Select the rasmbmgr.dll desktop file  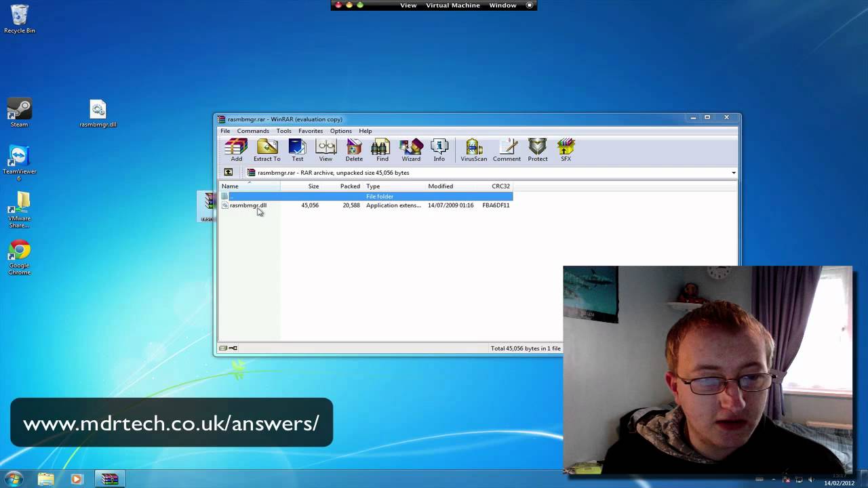point(98,113)
